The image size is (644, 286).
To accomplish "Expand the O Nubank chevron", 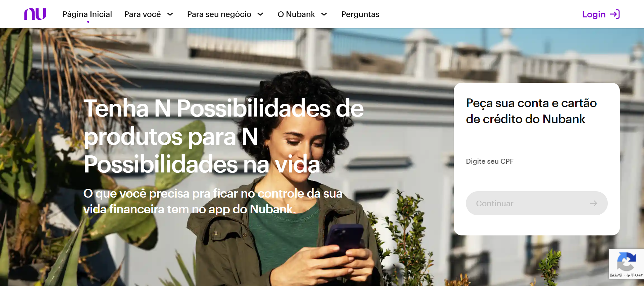I will tap(324, 14).
